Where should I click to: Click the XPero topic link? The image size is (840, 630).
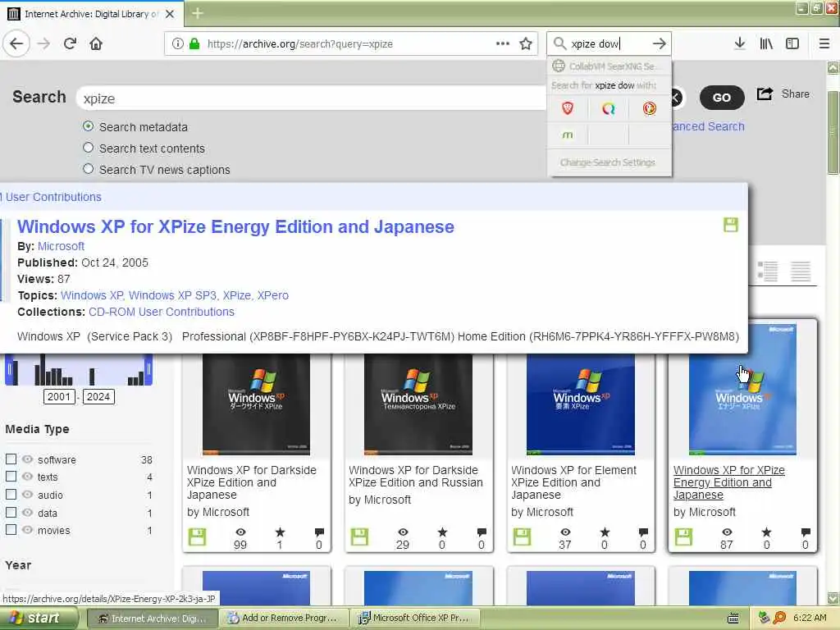[272, 295]
